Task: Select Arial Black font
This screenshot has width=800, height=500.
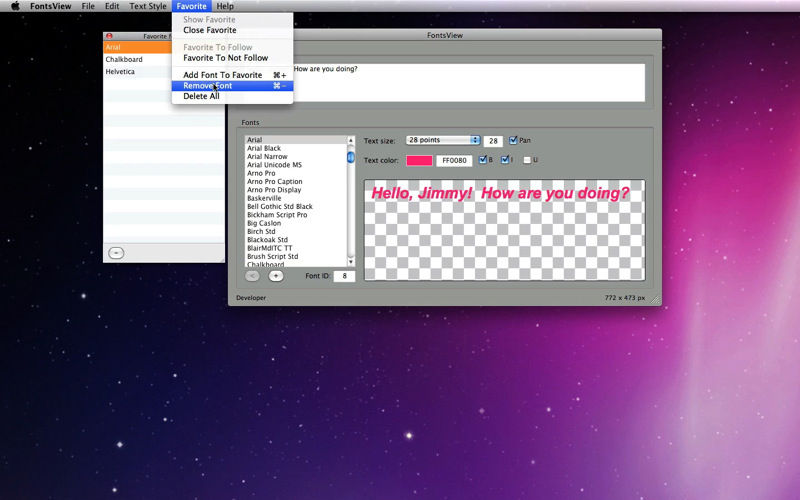Action: (x=296, y=148)
